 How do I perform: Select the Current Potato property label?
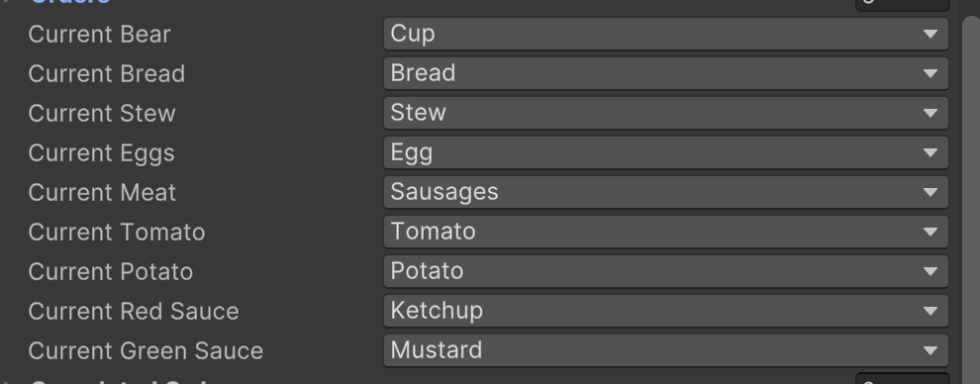click(x=111, y=271)
